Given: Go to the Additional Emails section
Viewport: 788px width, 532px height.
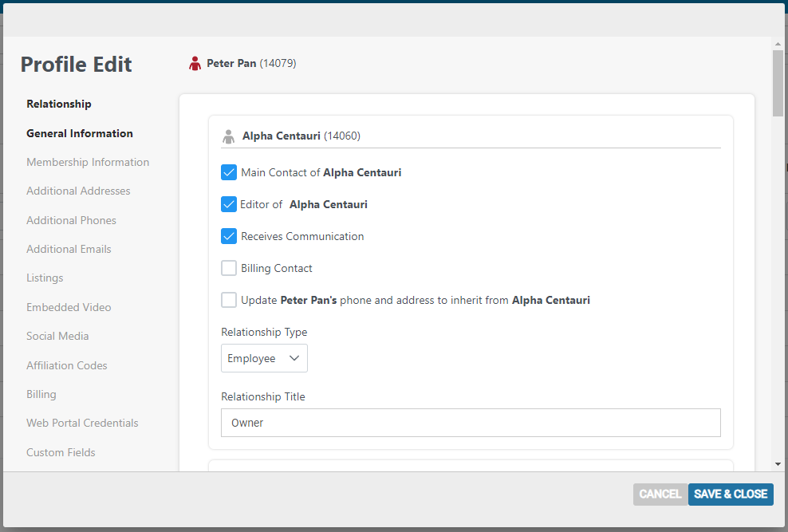Looking at the screenshot, I should pyautogui.click(x=69, y=249).
